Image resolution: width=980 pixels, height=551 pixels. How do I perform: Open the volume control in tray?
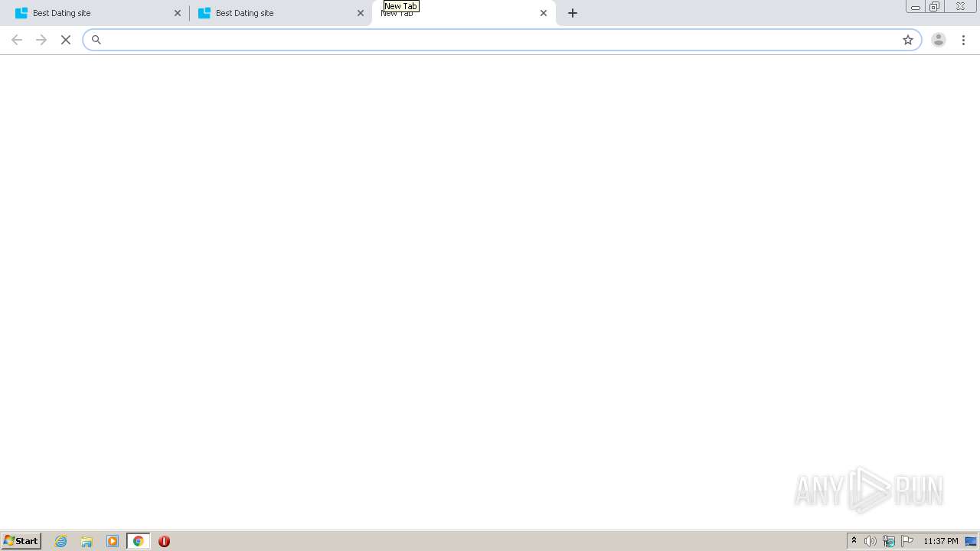click(x=871, y=541)
